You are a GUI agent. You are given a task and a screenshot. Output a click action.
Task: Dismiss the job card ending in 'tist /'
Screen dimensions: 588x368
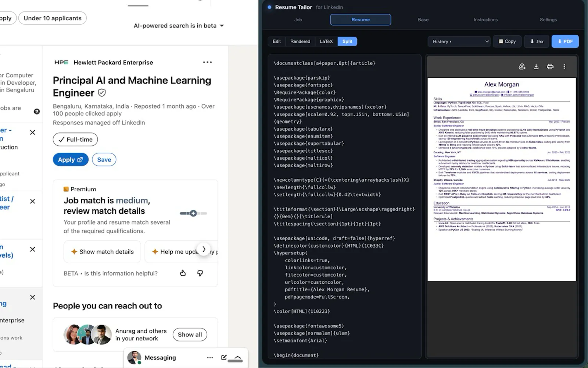pos(32,201)
